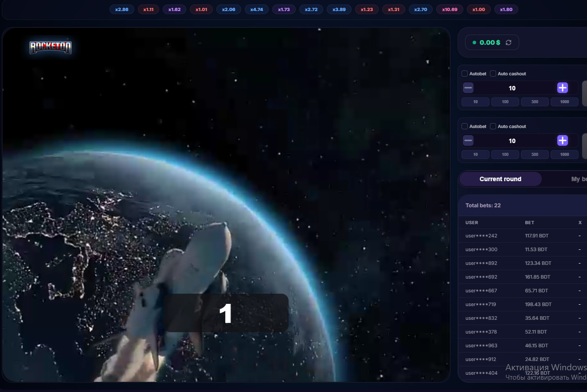
Task: Enable Autobet in the second bet panel
Action: pyautogui.click(x=465, y=126)
